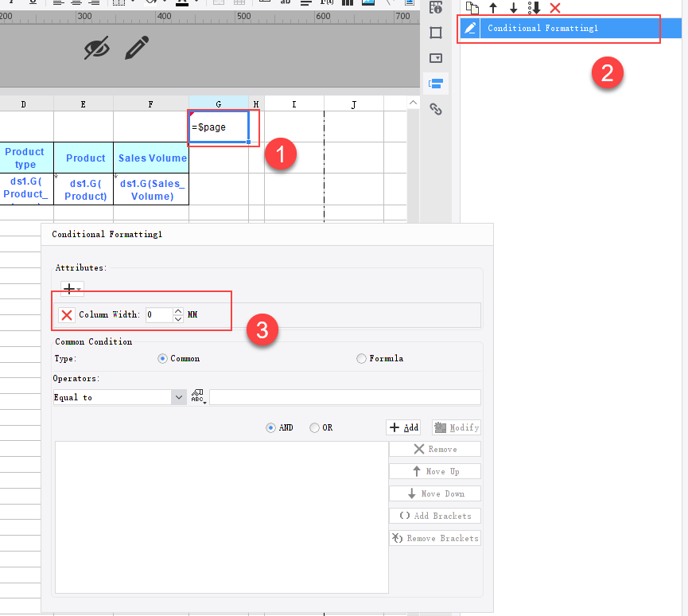Open the plus add-attribute dropdown

(71, 289)
